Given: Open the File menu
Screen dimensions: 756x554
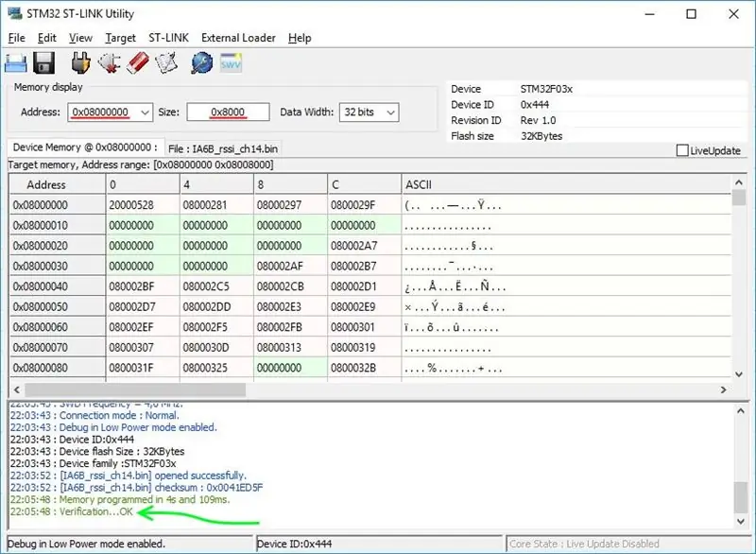Looking at the screenshot, I should [x=16, y=38].
